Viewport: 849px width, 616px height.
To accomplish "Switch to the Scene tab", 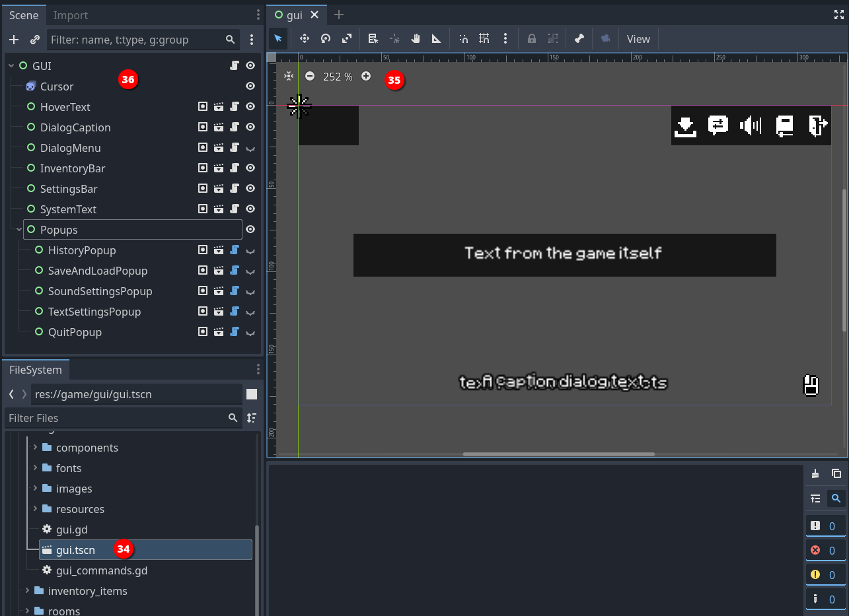I will tap(24, 15).
